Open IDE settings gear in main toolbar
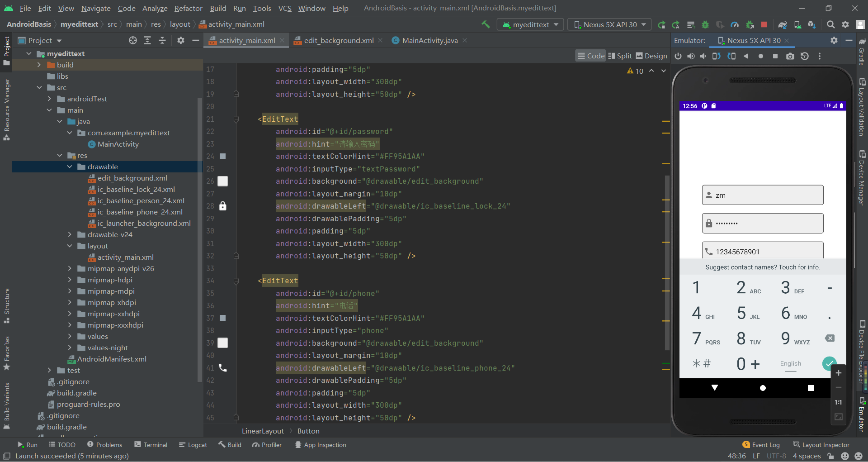868x462 pixels. (845, 24)
